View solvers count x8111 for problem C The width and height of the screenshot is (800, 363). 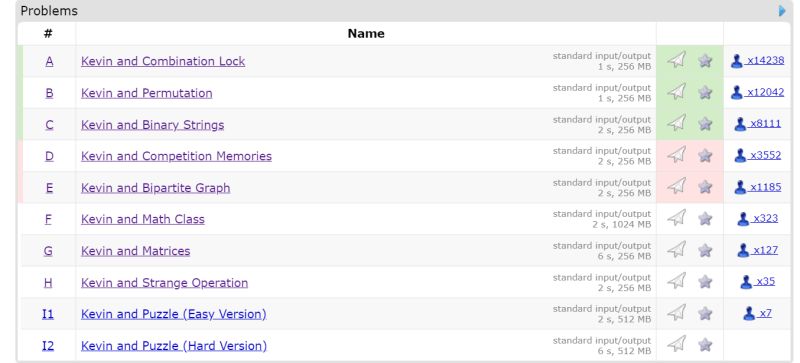coord(765,124)
